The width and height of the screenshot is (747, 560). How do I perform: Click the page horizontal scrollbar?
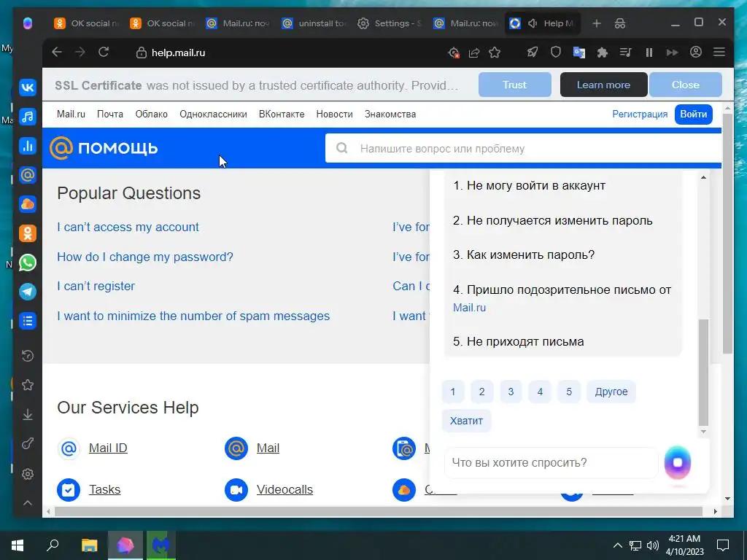pos(379,511)
